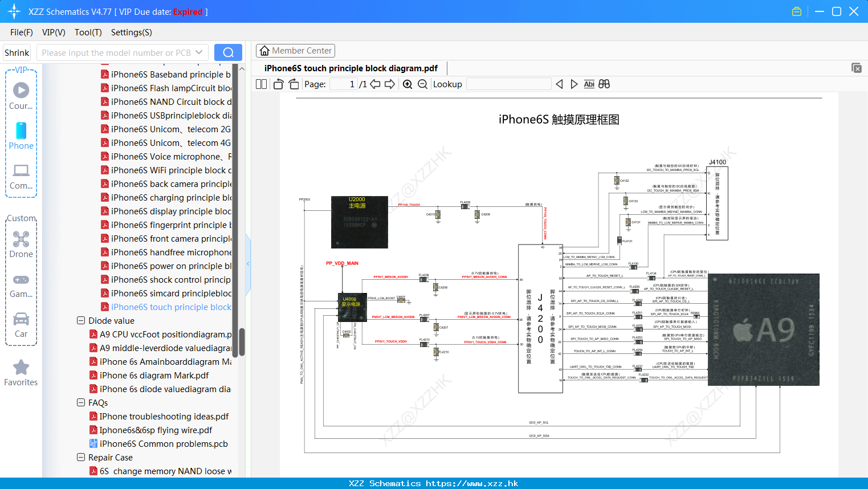Open iPhone 6s diode valuediagram file

click(160, 389)
